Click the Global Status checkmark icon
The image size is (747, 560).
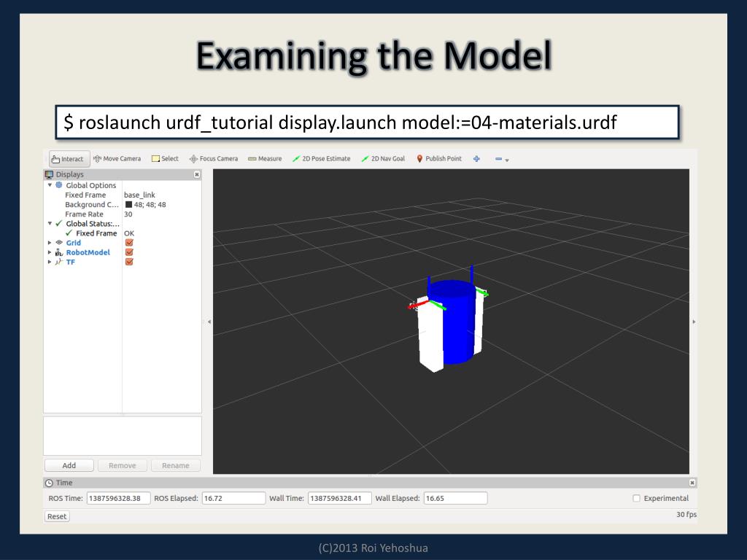pyautogui.click(x=59, y=223)
